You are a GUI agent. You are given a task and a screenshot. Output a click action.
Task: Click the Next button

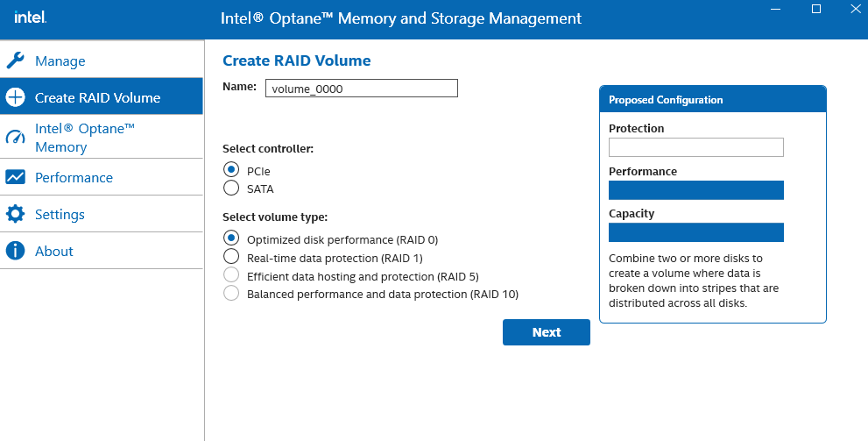(547, 332)
